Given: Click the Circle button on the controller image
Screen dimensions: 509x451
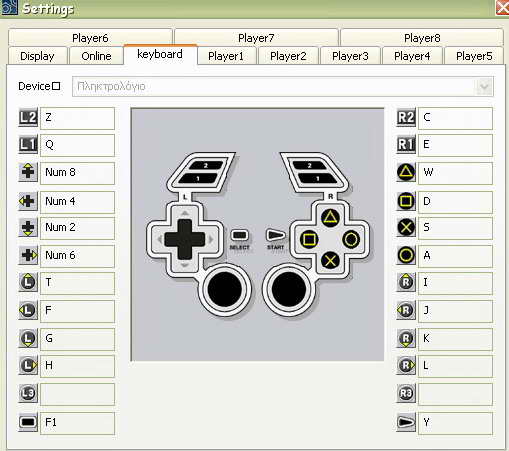Looking at the screenshot, I should point(351,239).
